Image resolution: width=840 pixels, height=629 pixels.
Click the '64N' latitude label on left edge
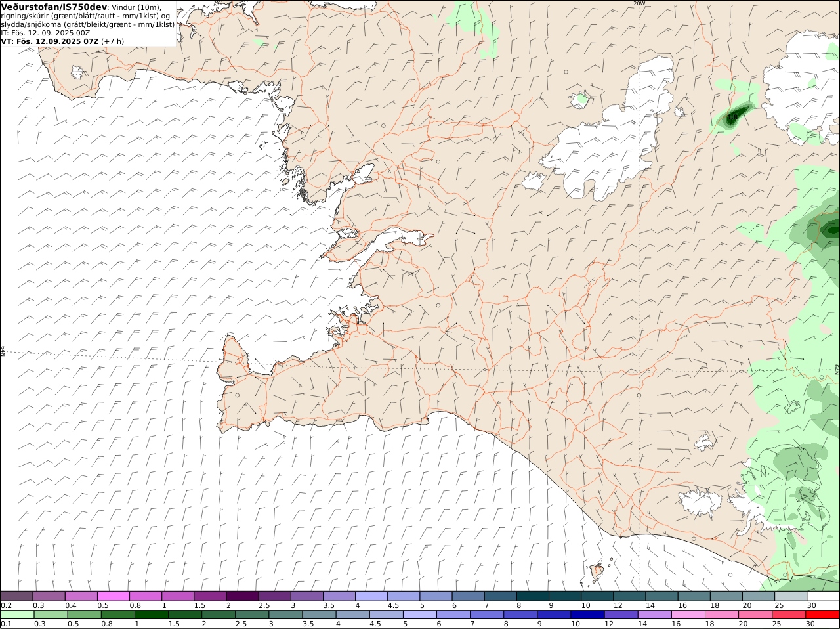pos(3,351)
